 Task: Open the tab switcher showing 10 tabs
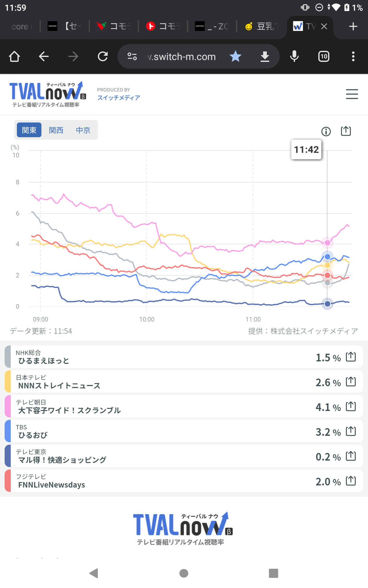324,57
